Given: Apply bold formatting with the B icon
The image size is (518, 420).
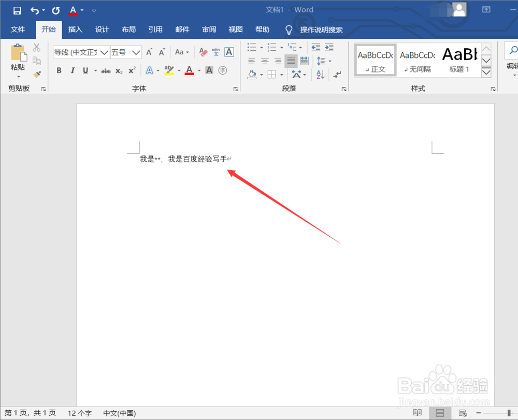Looking at the screenshot, I should [59, 70].
